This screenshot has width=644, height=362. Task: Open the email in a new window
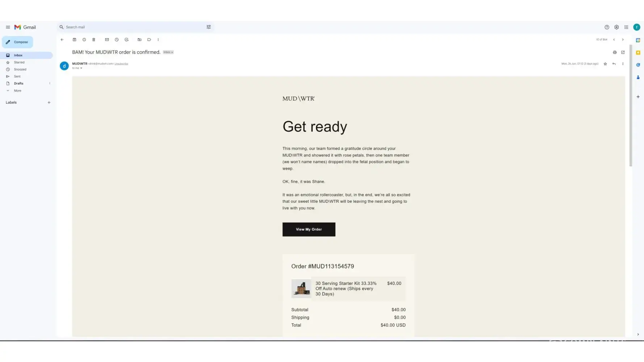coord(623,52)
